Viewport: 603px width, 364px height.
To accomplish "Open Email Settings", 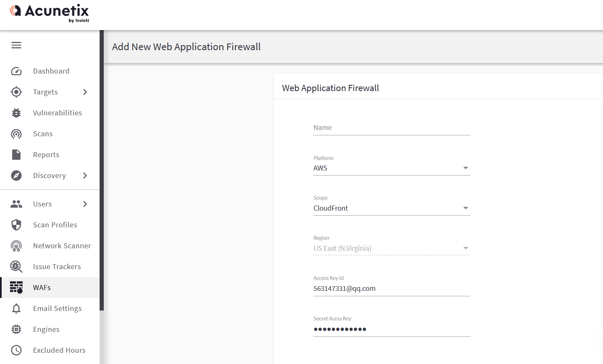I will 50,308.
